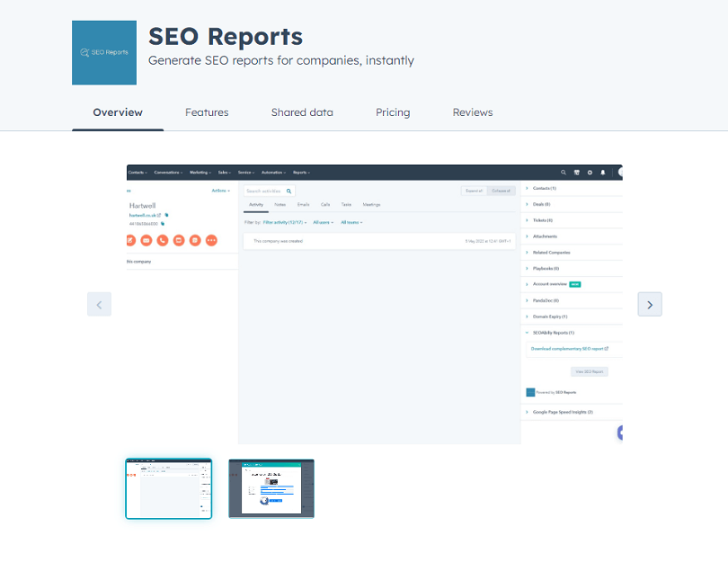Select the Meetings tab in preview
The width and height of the screenshot is (728, 571).
pos(371,205)
